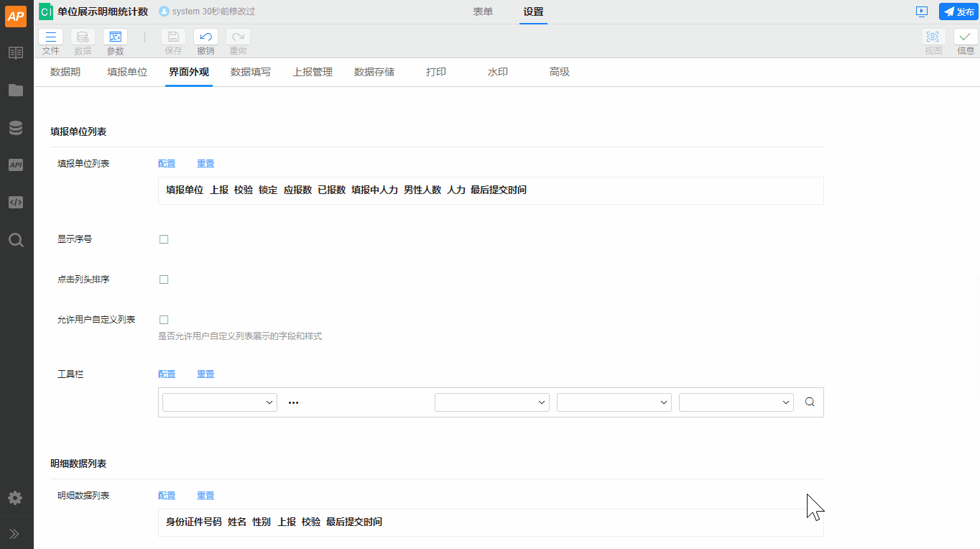Click the 发布 publish button

click(959, 11)
